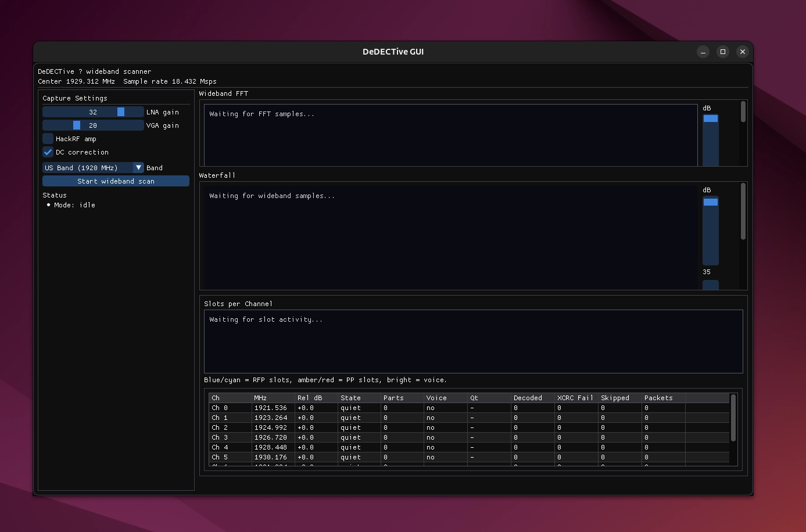Click the Waterfall panel vertical scrollbar

(x=743, y=211)
